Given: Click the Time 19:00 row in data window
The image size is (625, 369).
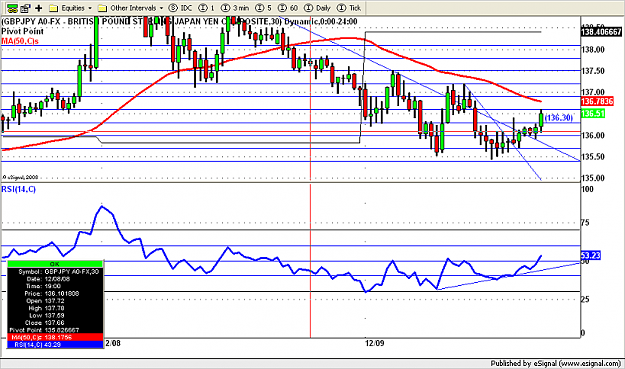Looking at the screenshot, I should click(x=55, y=286).
